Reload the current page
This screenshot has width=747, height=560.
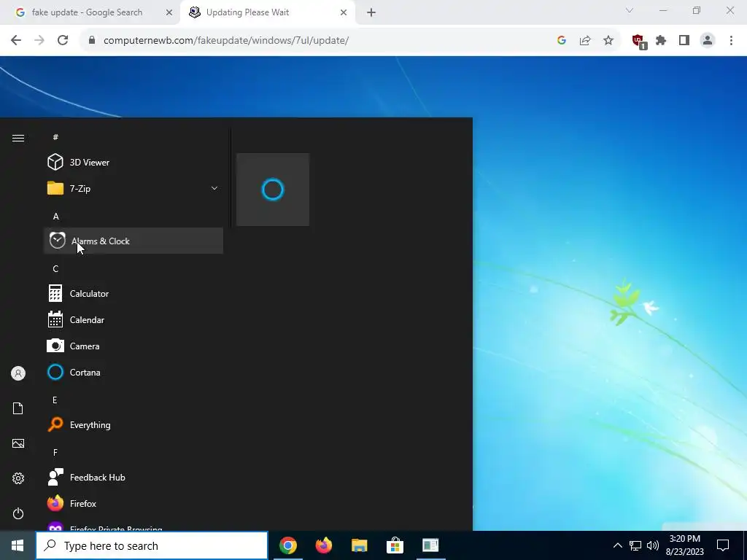point(63,41)
